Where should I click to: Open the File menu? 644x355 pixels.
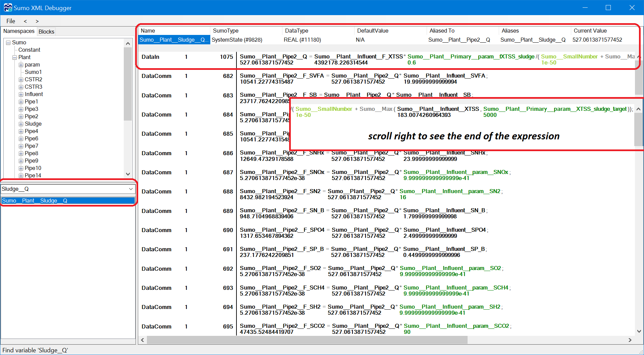[x=11, y=21]
